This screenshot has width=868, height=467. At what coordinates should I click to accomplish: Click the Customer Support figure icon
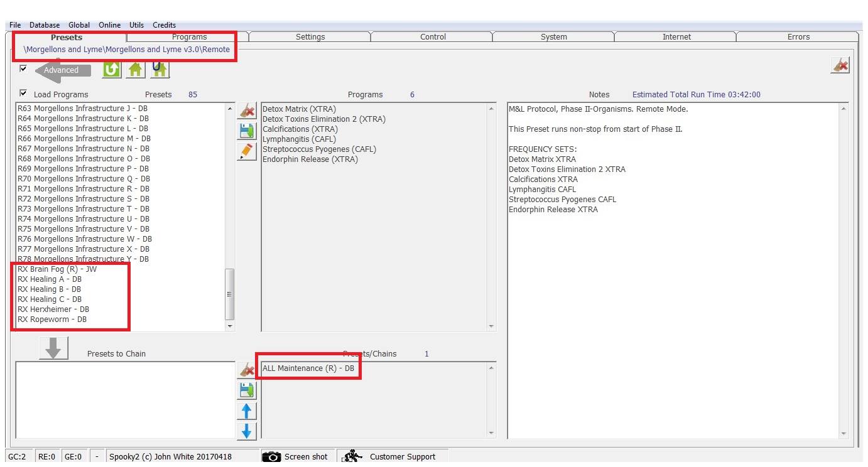(352, 456)
